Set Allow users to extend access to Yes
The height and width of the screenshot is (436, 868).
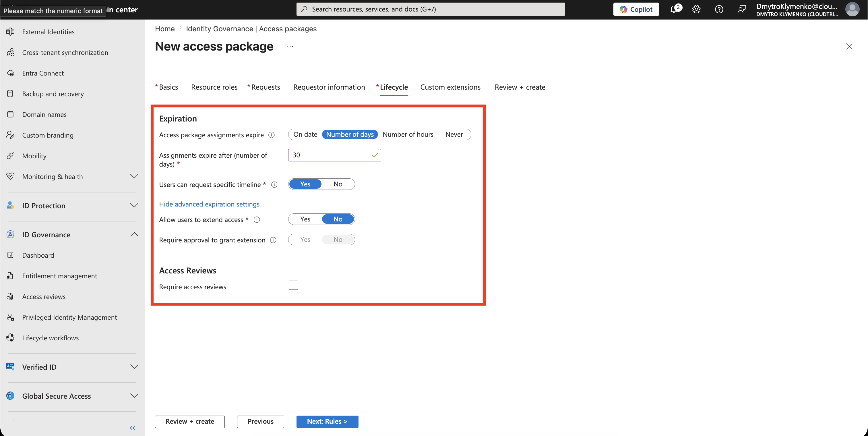(x=305, y=219)
